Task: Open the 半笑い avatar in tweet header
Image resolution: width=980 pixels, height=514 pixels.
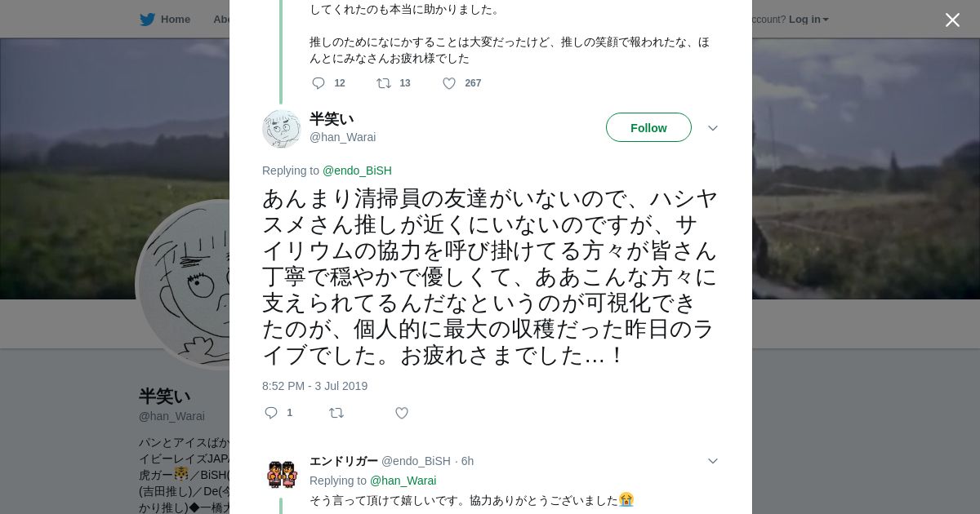Action: point(282,128)
